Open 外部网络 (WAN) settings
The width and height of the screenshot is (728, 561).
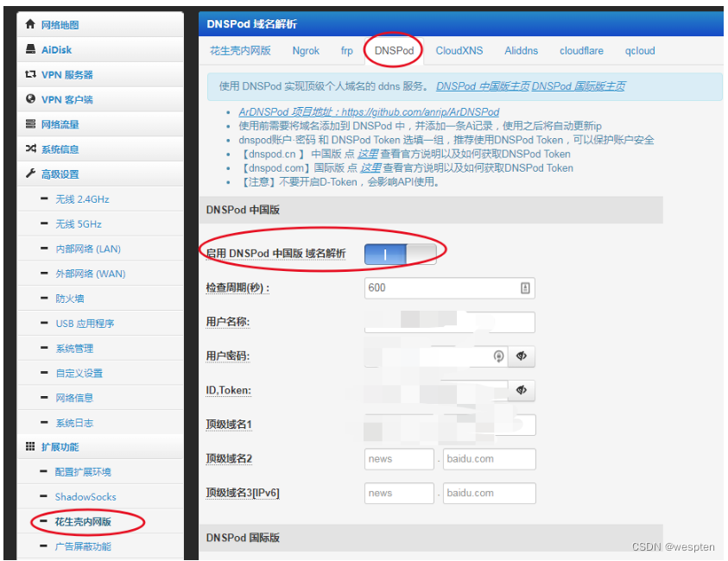coord(91,274)
